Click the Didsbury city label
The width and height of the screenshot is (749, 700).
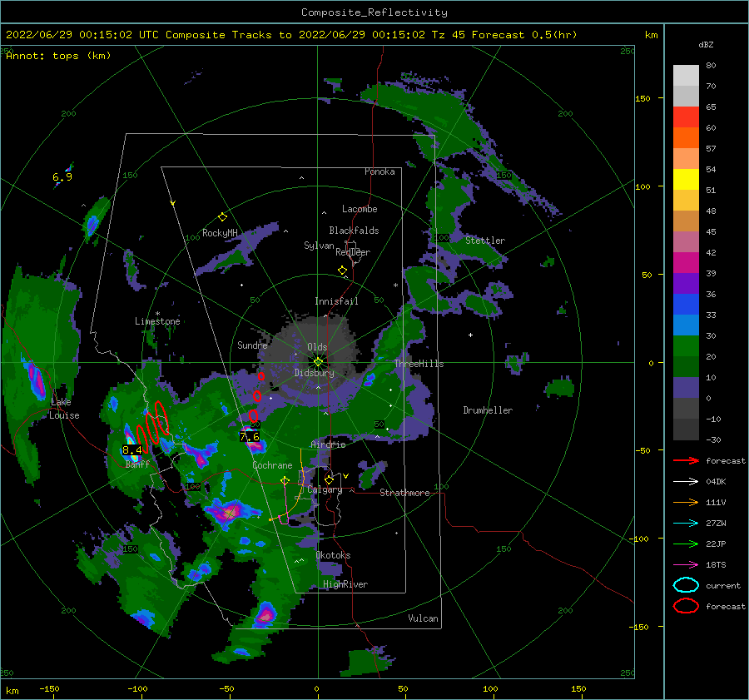pyautogui.click(x=314, y=373)
